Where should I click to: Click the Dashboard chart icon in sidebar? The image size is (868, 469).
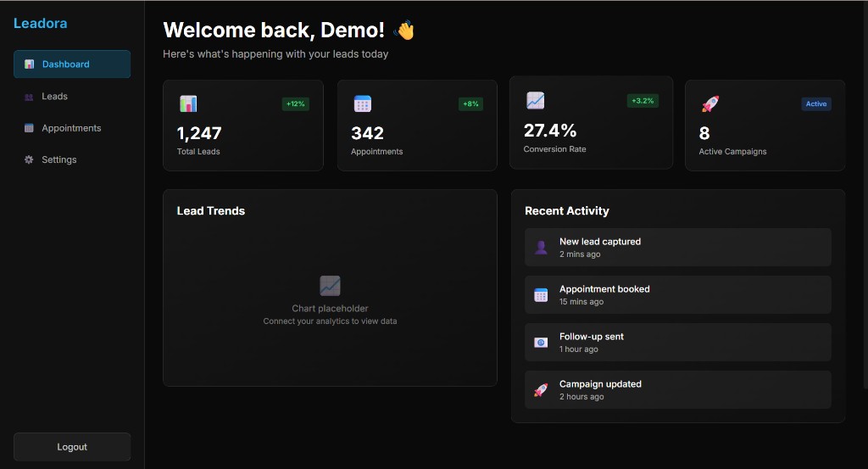tap(30, 64)
